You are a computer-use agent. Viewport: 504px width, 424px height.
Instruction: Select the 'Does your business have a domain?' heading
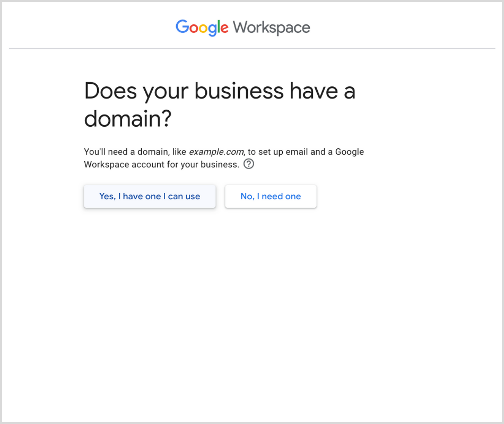tap(220, 104)
